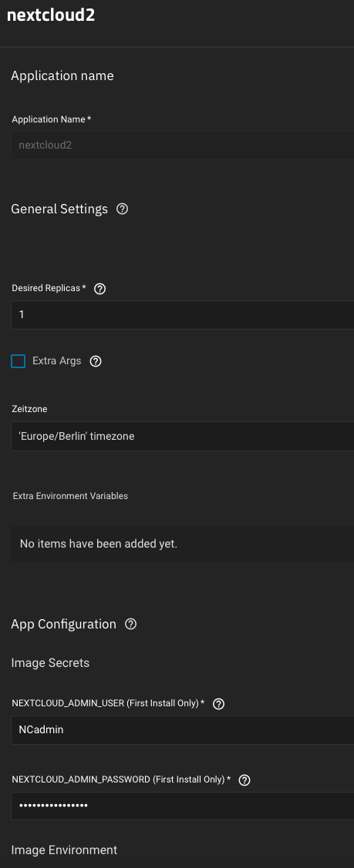354x868 pixels.
Task: Click 'No items have been added yet.' text
Action: [x=99, y=544]
